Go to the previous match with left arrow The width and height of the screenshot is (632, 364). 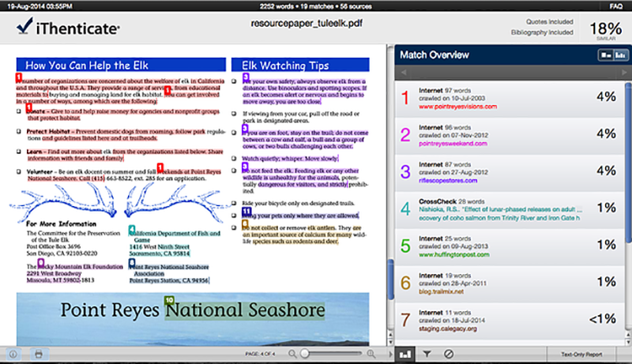pyautogui.click(x=404, y=73)
